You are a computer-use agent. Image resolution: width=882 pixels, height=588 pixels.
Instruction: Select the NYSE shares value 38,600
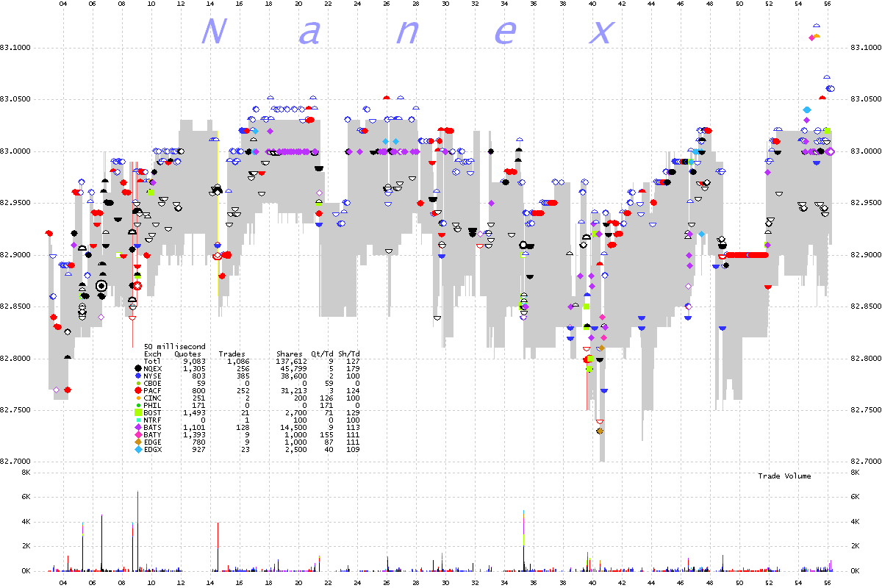point(293,376)
